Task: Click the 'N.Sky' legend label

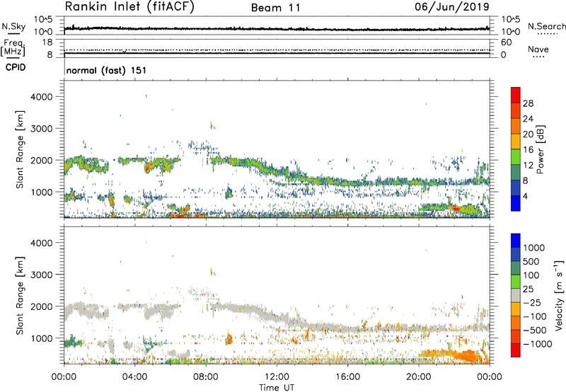Action: pyautogui.click(x=13, y=26)
